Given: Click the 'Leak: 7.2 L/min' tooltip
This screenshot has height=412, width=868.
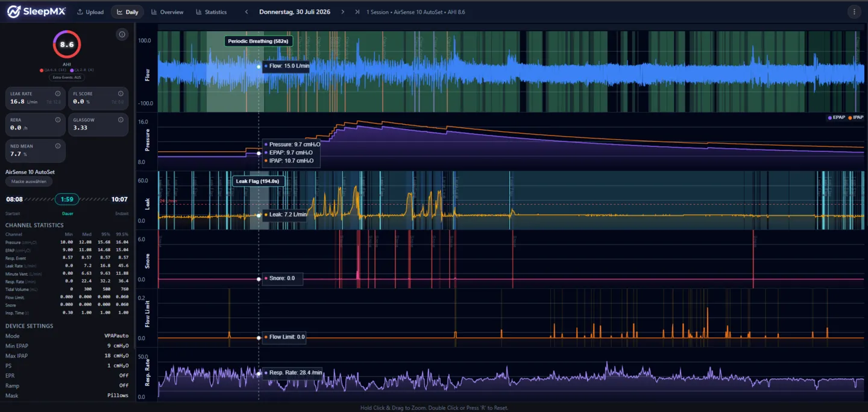Looking at the screenshot, I should click(285, 214).
